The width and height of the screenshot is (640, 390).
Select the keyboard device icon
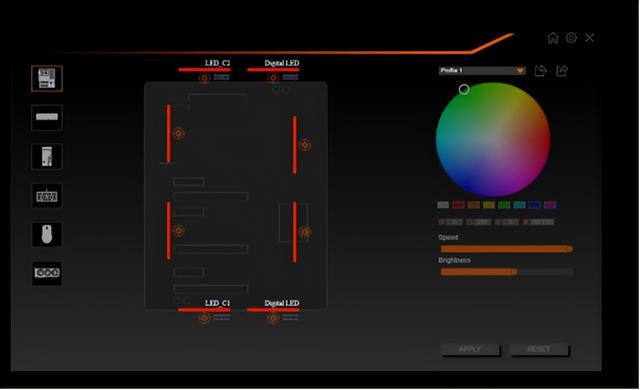[47, 196]
